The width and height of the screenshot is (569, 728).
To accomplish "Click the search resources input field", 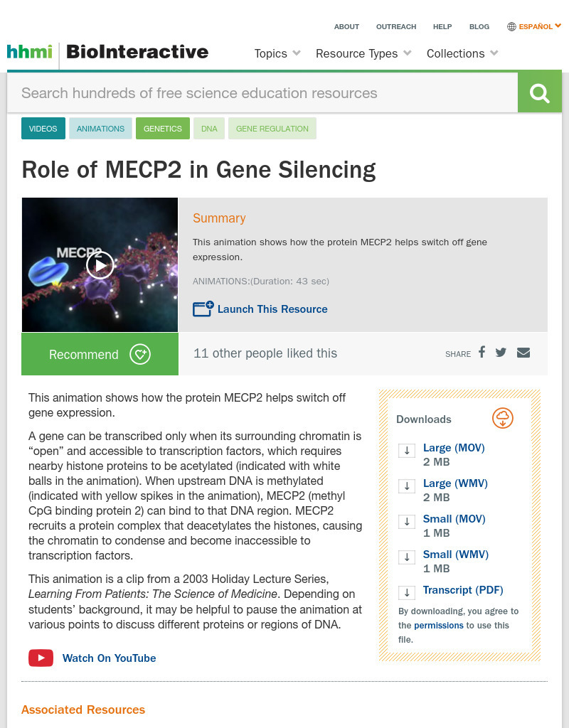I will click(x=262, y=93).
